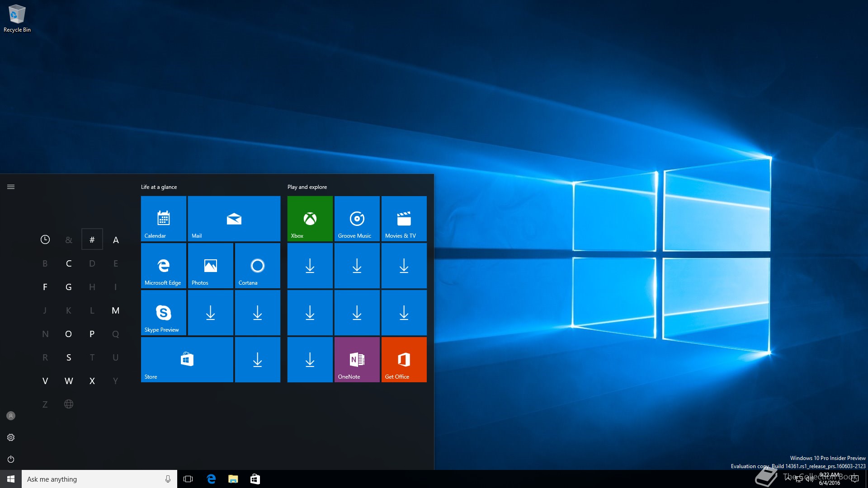
Task: Jump to apps starting with P
Action: [92, 334]
